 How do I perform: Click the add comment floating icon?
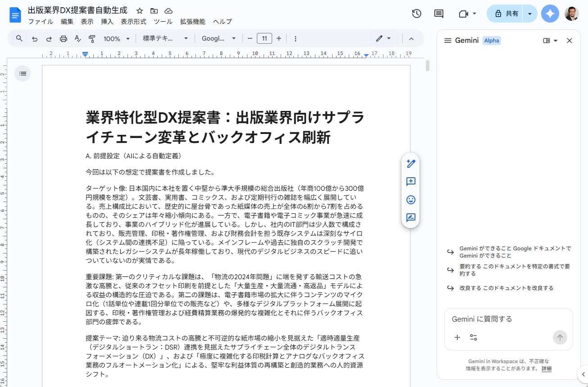pos(410,182)
